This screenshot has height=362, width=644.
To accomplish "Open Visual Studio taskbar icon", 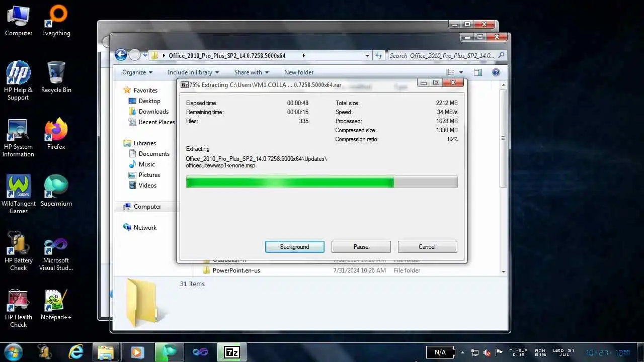I will 200,352.
